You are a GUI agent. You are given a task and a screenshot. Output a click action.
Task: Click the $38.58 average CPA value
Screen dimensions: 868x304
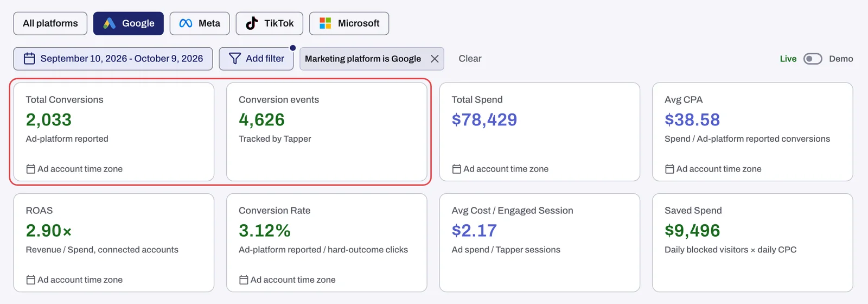click(x=692, y=119)
